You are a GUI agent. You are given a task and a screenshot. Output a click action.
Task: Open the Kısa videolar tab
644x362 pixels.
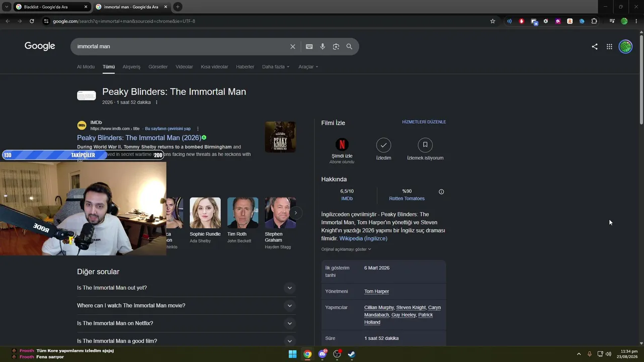click(x=214, y=67)
